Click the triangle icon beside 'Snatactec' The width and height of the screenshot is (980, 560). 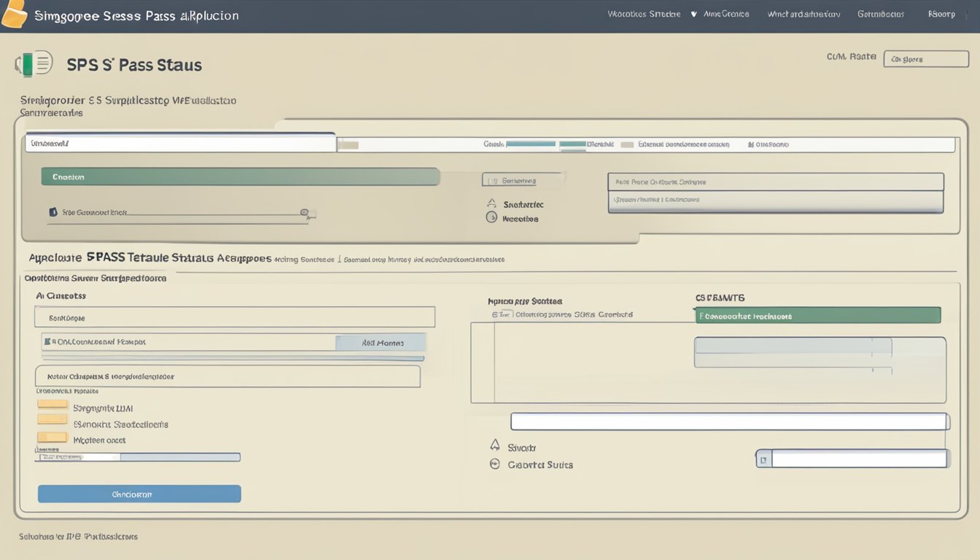coord(491,204)
